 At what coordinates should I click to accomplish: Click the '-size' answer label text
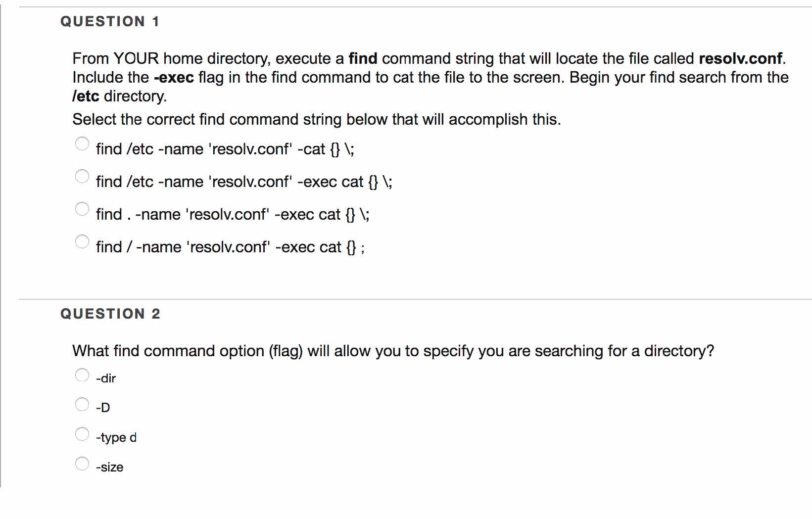(109, 467)
